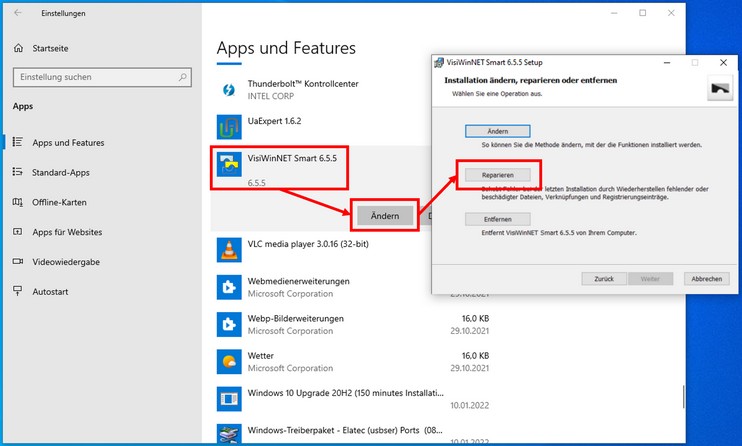
Task: Click the Zurück button in setup
Action: [x=603, y=278]
